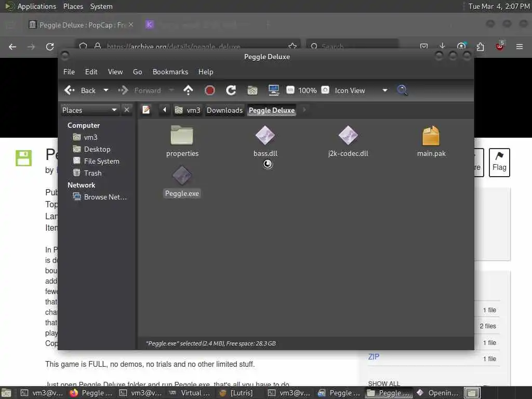Open the Computer location icon
The width and height of the screenshot is (532, 399).
[x=273, y=90]
